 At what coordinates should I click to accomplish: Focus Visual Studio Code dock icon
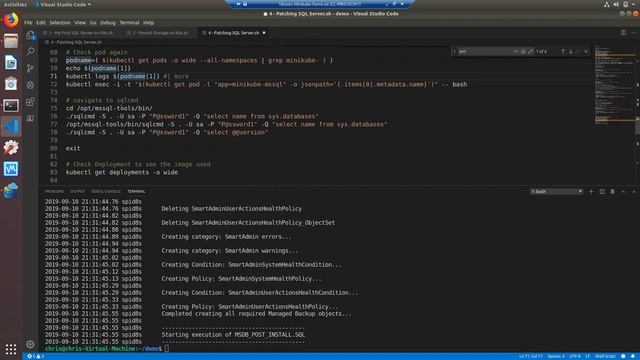11,127
